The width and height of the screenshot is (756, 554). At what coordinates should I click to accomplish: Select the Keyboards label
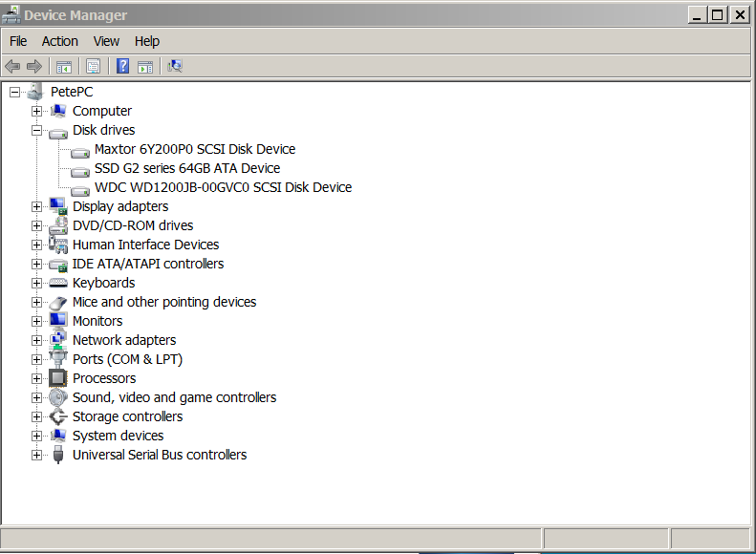click(103, 284)
